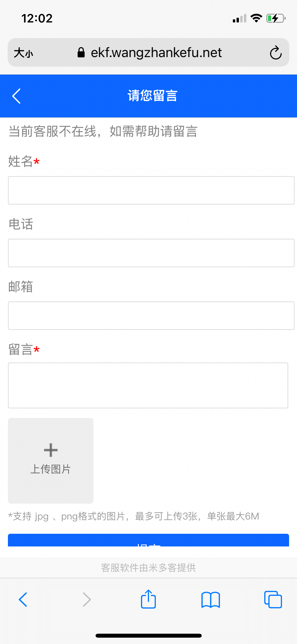Focus the 邮箱 email input field
This screenshot has width=297, height=644.
coord(151,316)
